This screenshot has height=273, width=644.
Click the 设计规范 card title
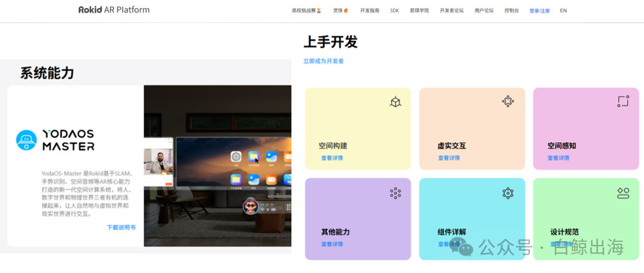(x=565, y=232)
